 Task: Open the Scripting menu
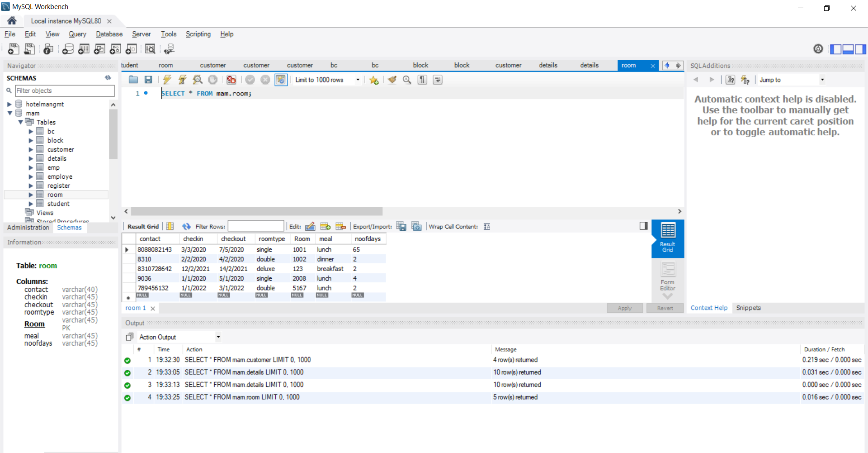(x=198, y=34)
